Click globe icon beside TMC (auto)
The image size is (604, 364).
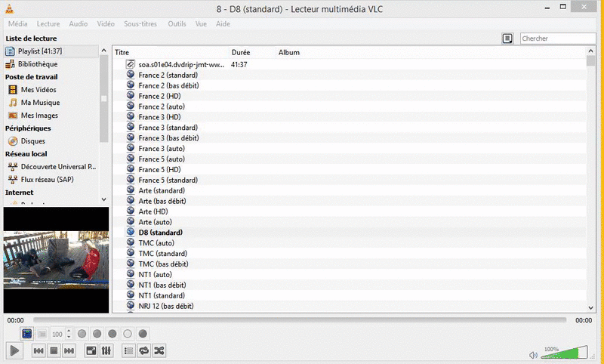pos(131,242)
